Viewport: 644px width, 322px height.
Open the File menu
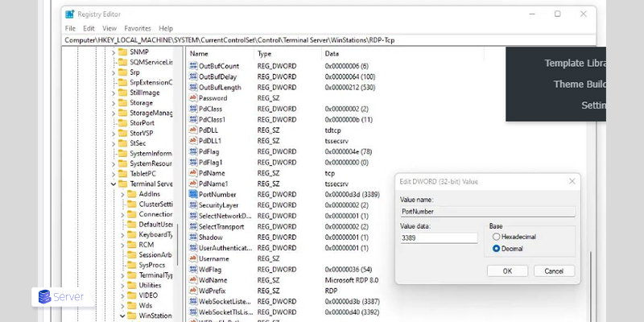(x=70, y=28)
